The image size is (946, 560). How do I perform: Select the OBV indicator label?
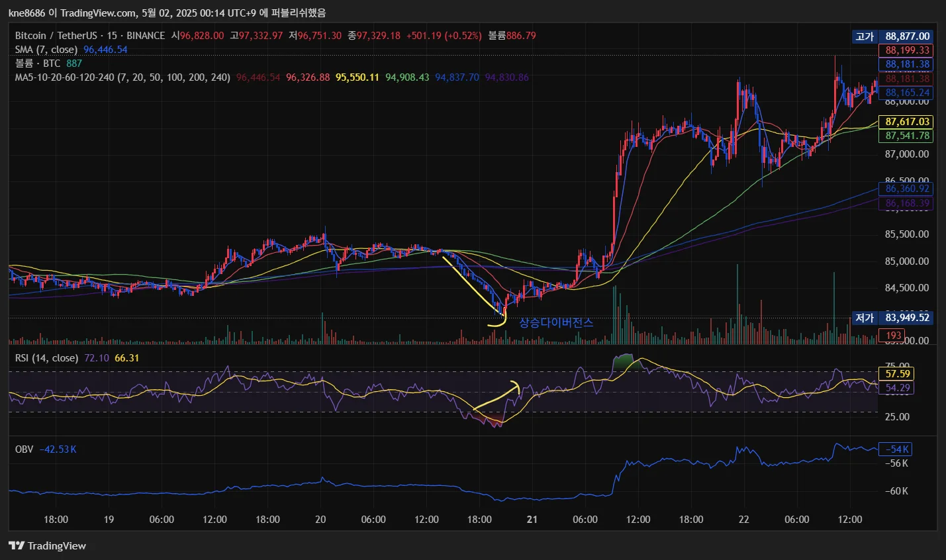24,449
